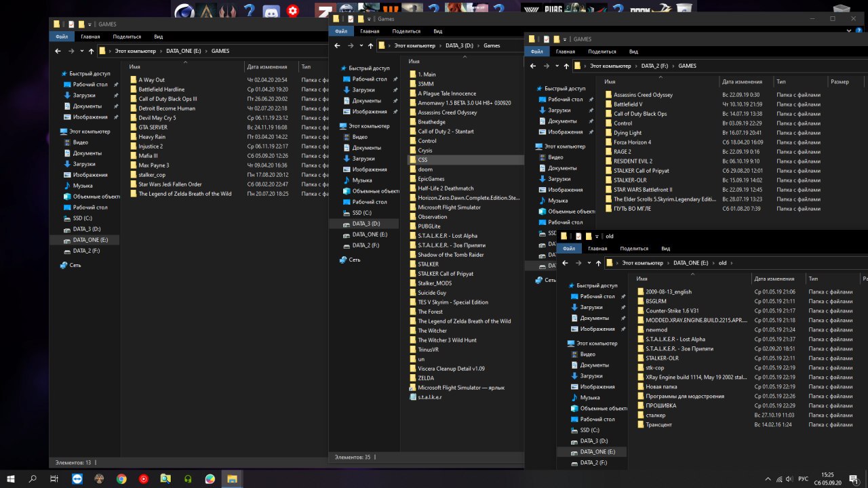Open the A Way Out folder icon

pyautogui.click(x=134, y=80)
